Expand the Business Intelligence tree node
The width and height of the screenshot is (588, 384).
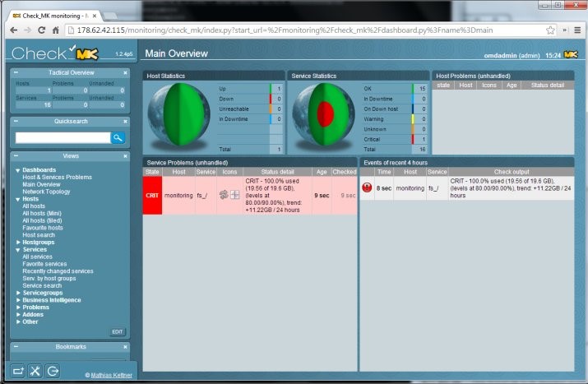coord(18,300)
